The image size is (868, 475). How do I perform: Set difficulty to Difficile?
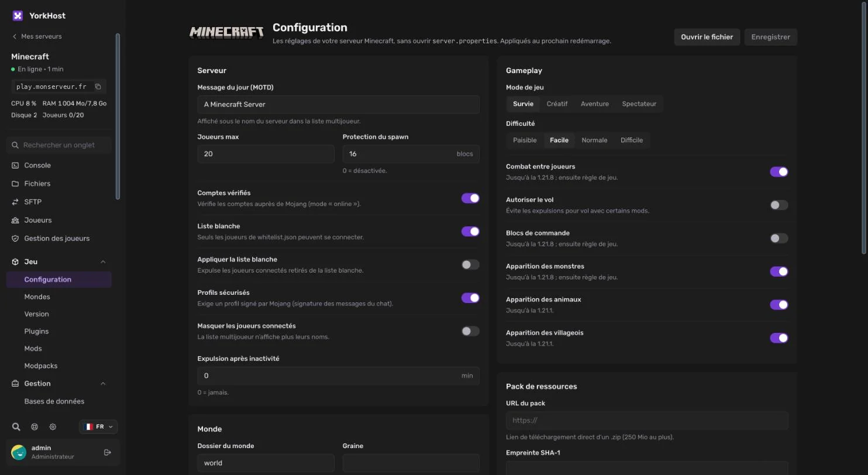click(x=632, y=140)
